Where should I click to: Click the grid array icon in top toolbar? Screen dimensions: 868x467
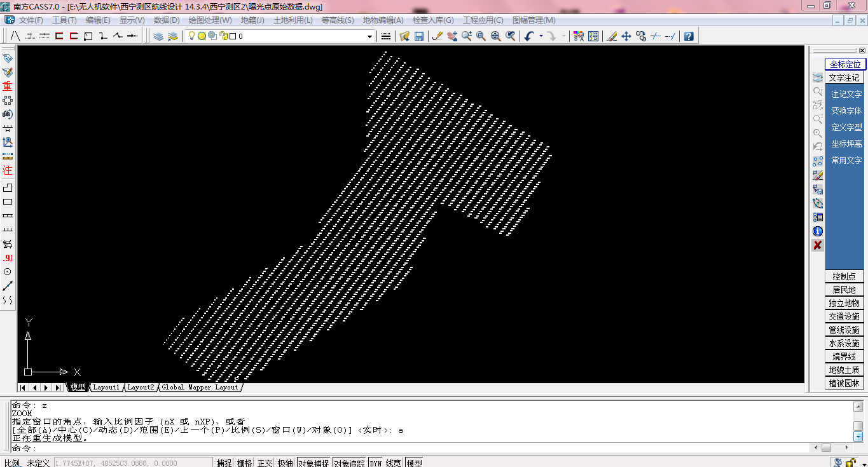pos(593,36)
